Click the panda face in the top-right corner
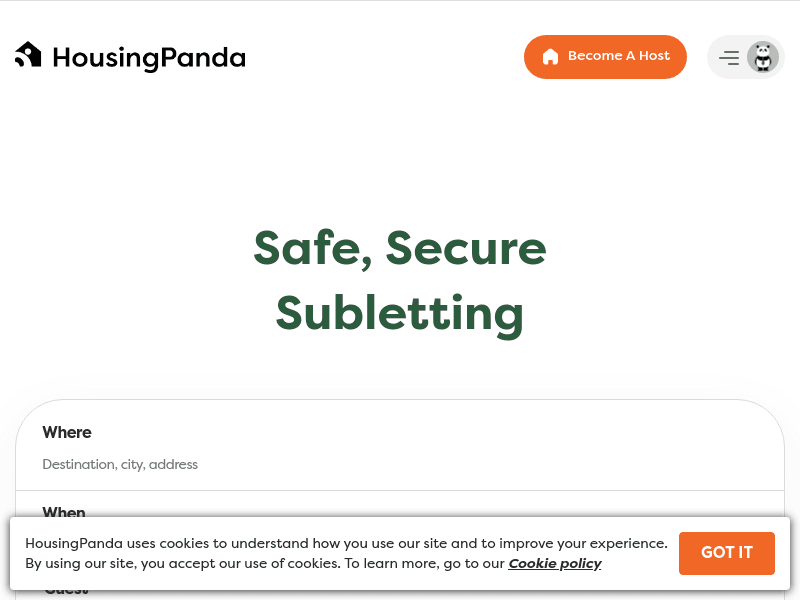This screenshot has height=600, width=800. (x=763, y=57)
